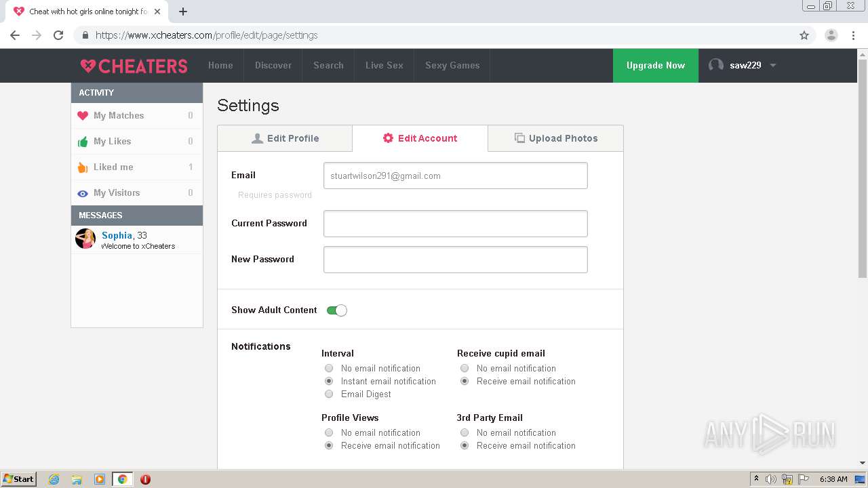
Task: Click the Current Password field
Action: 456,224
